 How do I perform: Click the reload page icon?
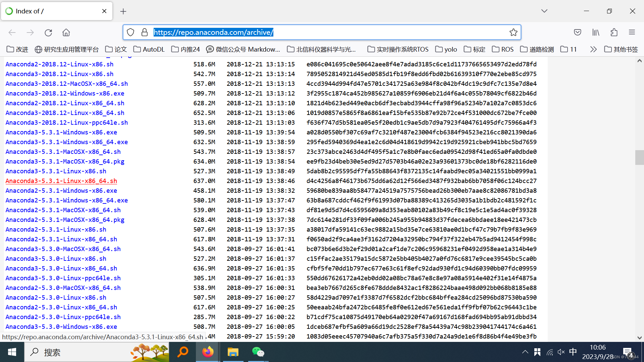[x=48, y=32]
